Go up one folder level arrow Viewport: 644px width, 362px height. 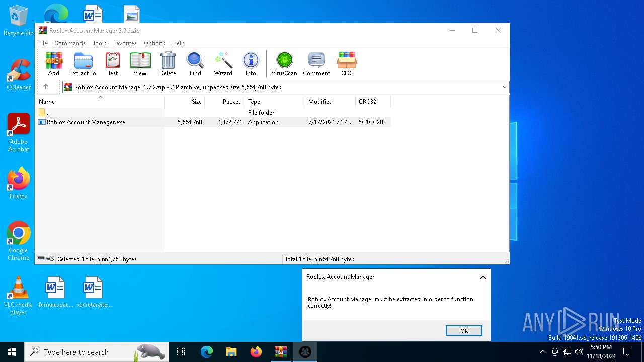pyautogui.click(x=46, y=87)
